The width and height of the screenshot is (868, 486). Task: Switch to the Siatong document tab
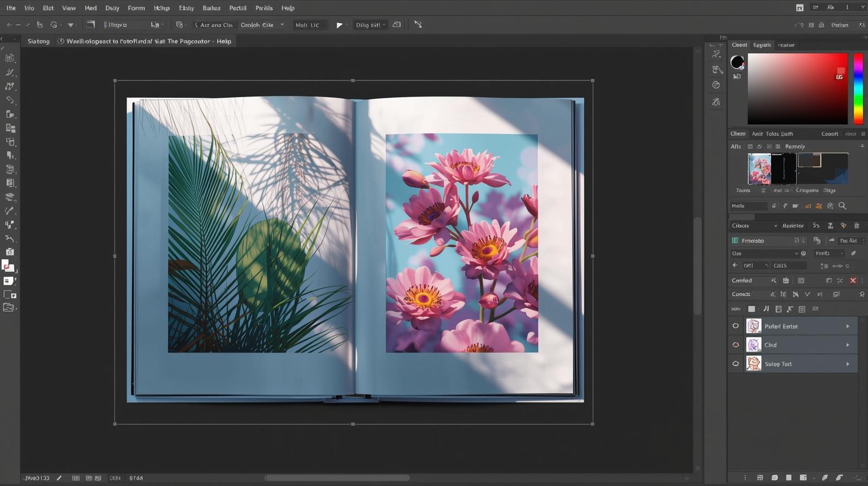pyautogui.click(x=39, y=41)
